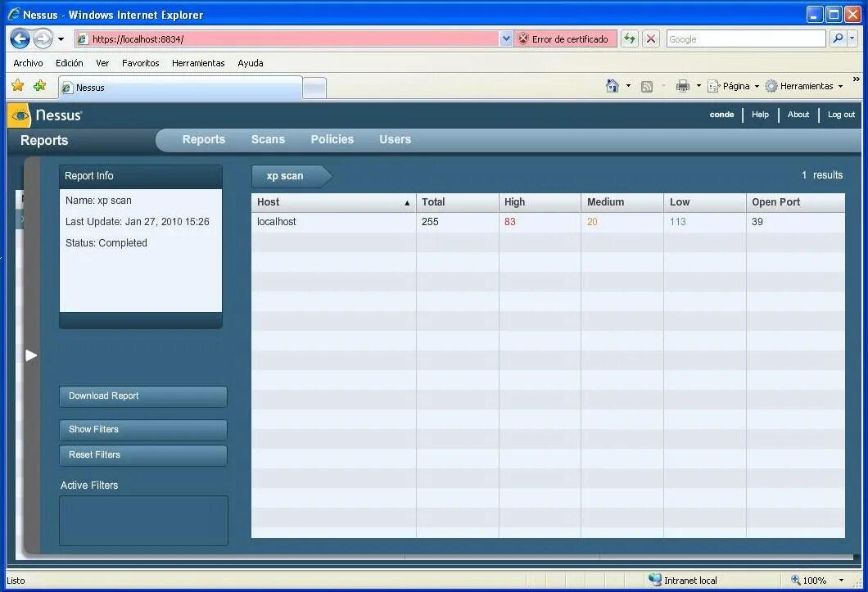Sort by the Low column header

tap(705, 202)
